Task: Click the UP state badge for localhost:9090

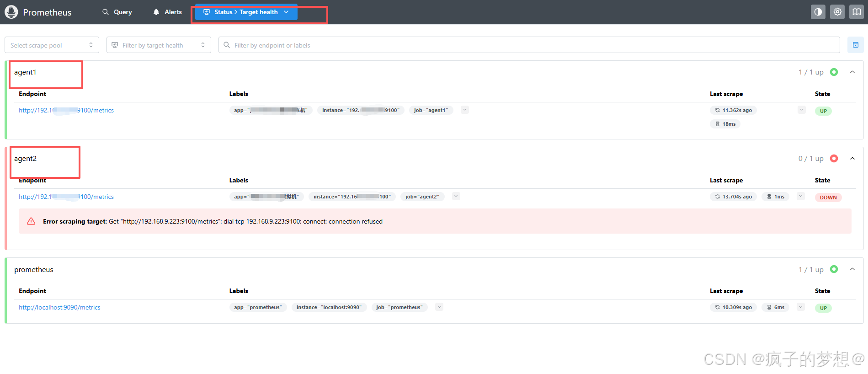Action: pyautogui.click(x=823, y=308)
